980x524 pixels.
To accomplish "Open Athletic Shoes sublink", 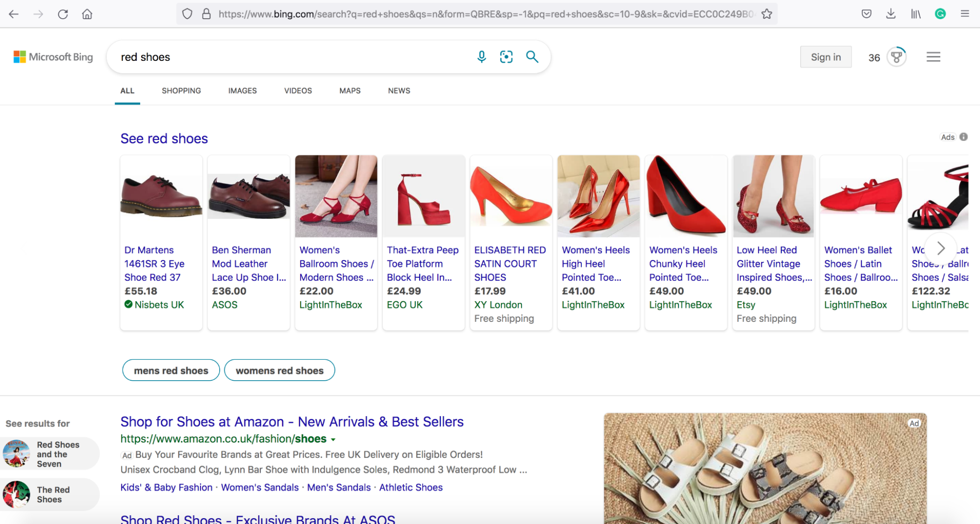I will tap(411, 488).
